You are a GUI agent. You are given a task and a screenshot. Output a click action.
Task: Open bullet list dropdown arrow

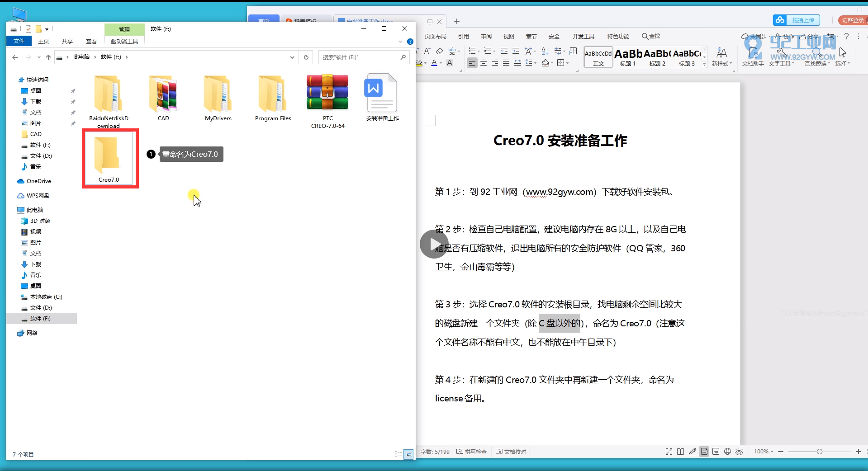point(479,52)
